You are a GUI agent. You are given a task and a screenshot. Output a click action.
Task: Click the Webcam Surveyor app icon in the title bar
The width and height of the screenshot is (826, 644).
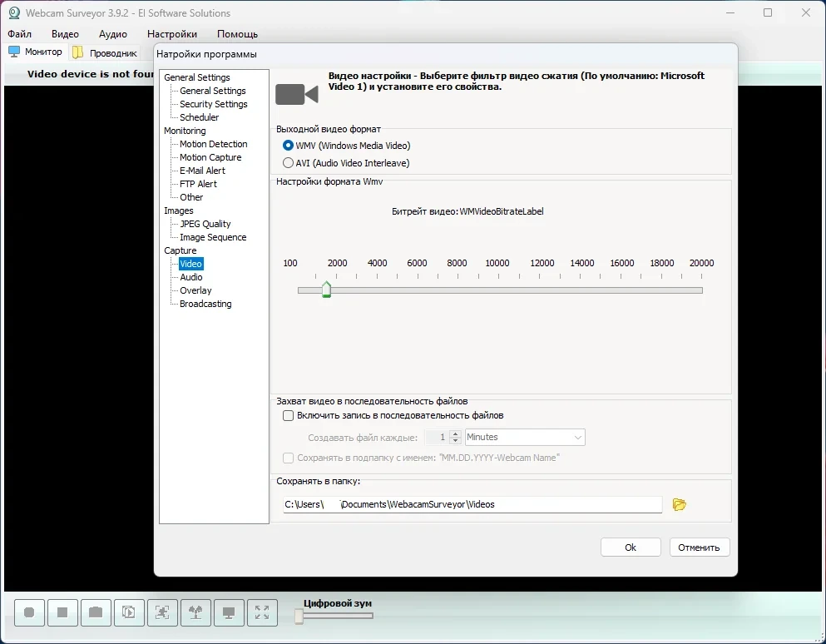pyautogui.click(x=14, y=12)
